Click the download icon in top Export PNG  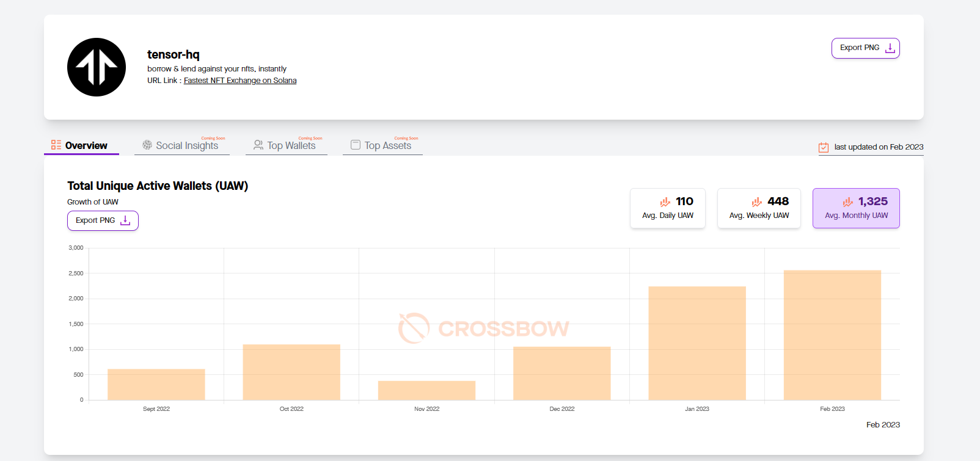point(890,48)
